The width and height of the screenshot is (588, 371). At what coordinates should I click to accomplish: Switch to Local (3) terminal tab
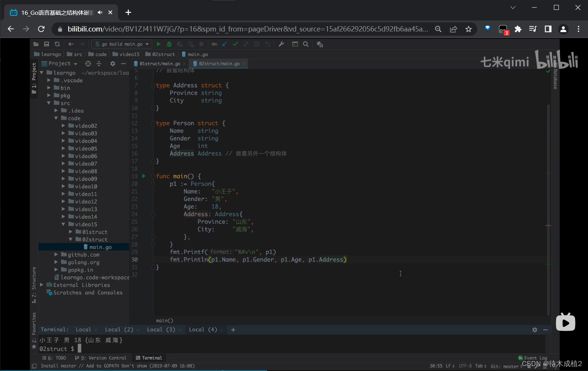point(161,330)
